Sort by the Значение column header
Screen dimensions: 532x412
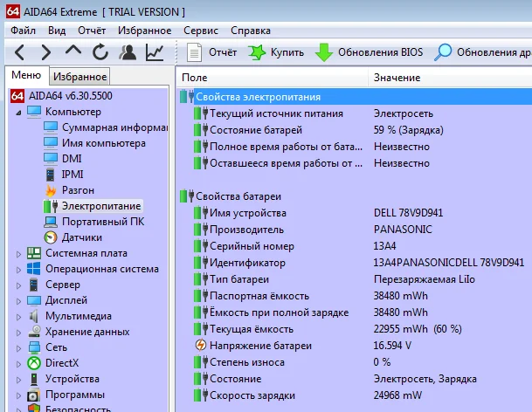(450, 78)
